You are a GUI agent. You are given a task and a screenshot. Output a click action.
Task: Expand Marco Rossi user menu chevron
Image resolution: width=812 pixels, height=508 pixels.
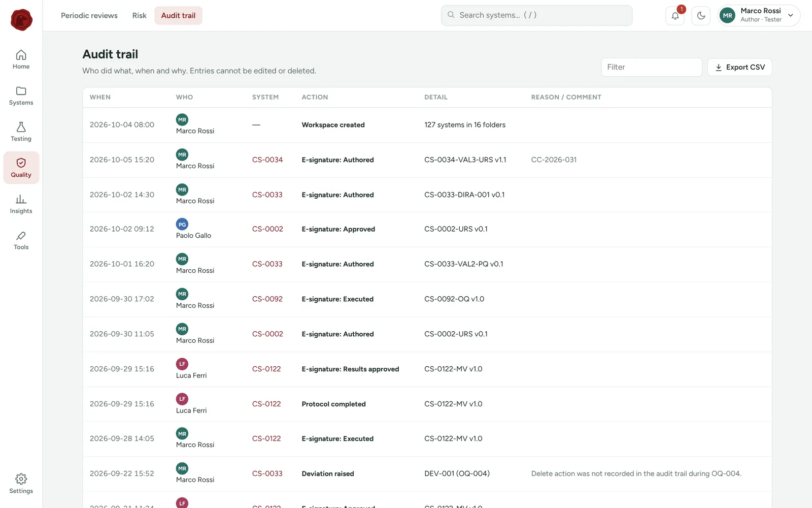point(790,15)
